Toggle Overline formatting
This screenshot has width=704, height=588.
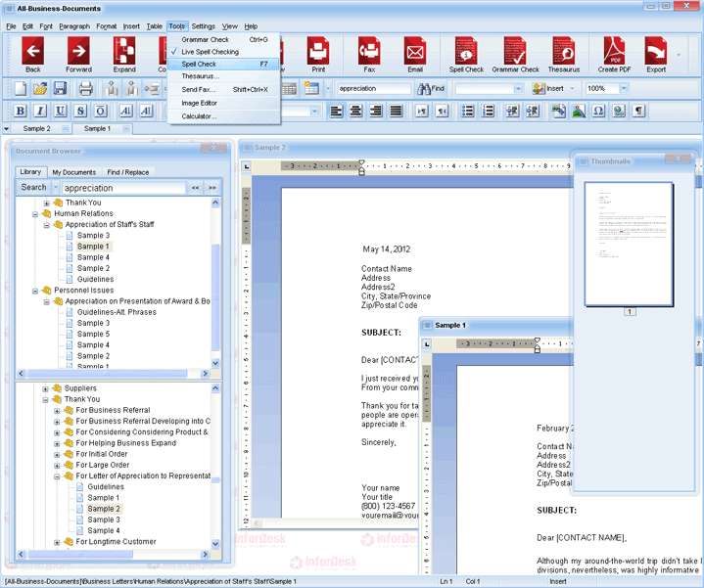[x=101, y=111]
